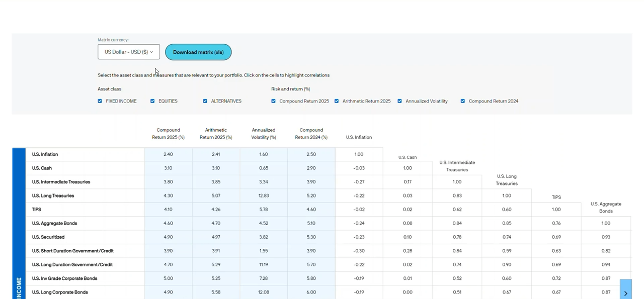Screen dimensions: 644x299
Task: Click the Download matrix (xls) button
Action: click(198, 52)
